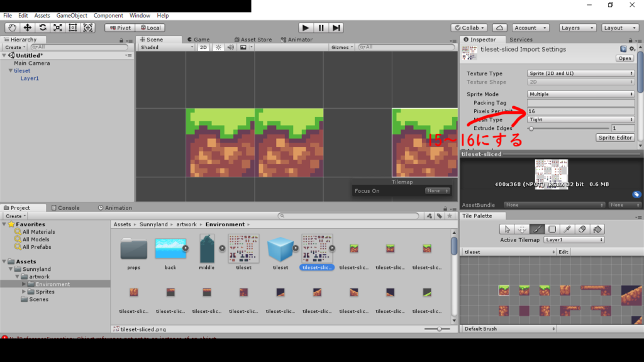This screenshot has height=362, width=644.
Task: Switch to the Console tab
Action: click(x=69, y=207)
